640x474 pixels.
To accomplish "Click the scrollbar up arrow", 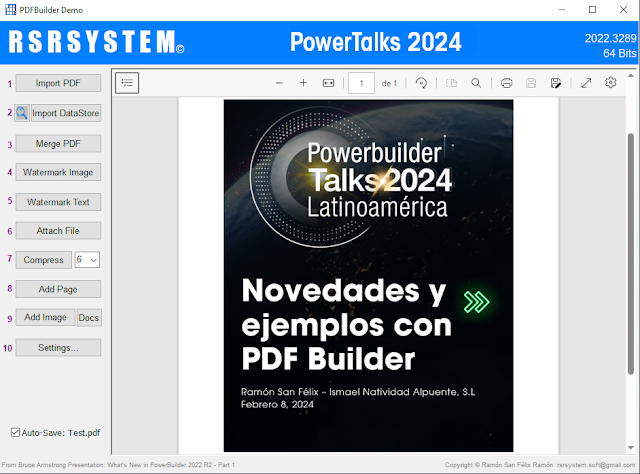I will tap(631, 76).
